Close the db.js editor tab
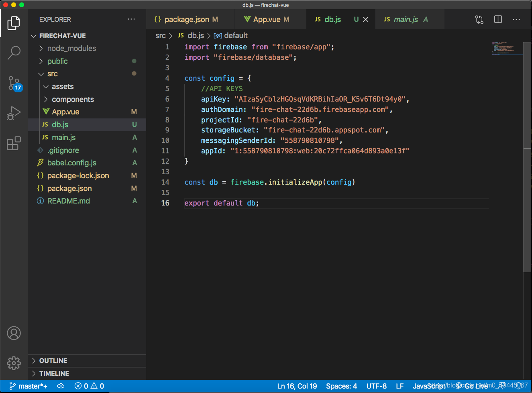Screen dimensions: 532x393 click(x=366, y=19)
